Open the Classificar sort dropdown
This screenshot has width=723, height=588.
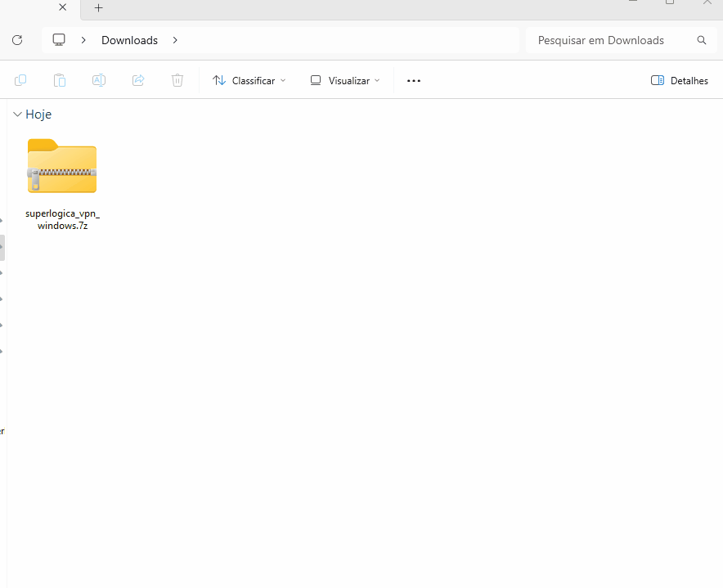tap(249, 80)
